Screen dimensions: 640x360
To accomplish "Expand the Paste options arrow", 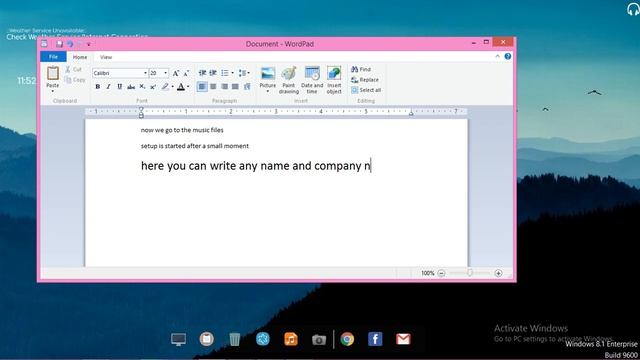I will point(53,91).
